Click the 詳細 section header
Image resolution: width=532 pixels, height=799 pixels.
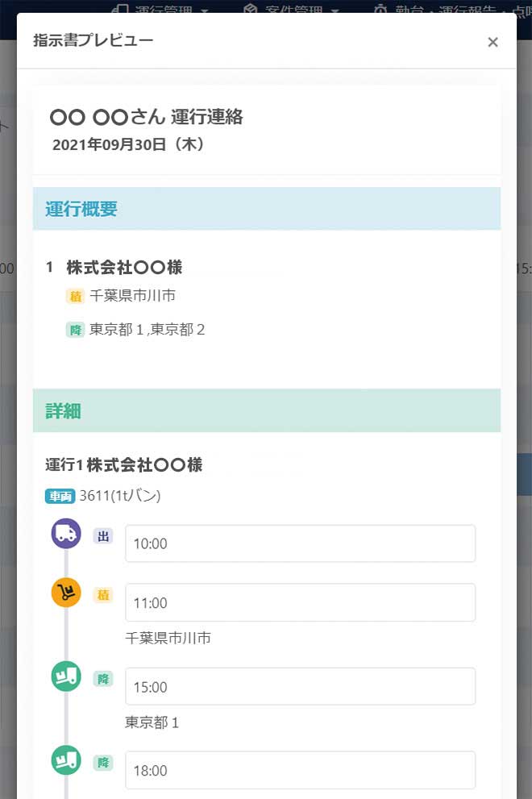pyautogui.click(x=267, y=410)
